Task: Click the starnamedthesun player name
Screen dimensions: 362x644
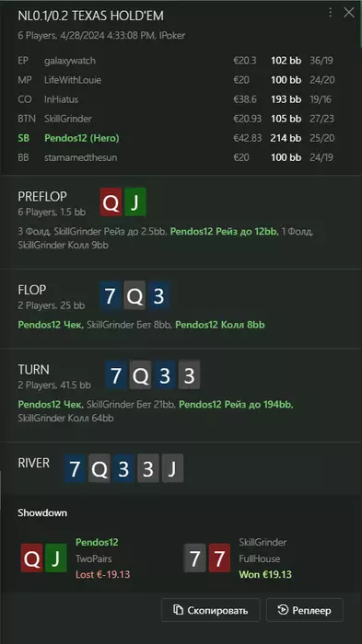Action: pyautogui.click(x=81, y=157)
